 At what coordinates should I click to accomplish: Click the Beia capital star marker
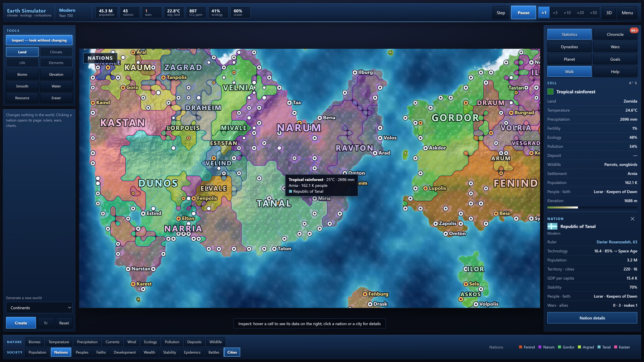pyautogui.click(x=496, y=214)
